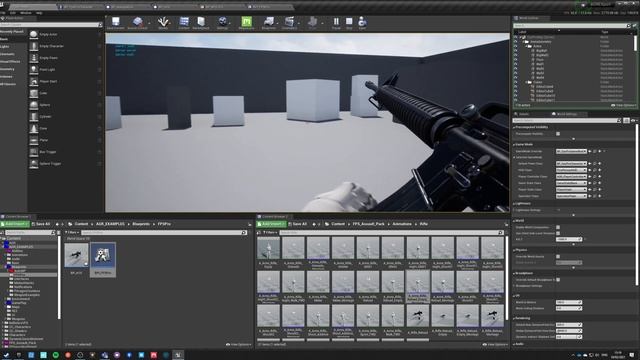The height and width of the screenshot is (360, 640).
Task: Select Empty Actor in Place Actors list
Action: [x=65, y=35]
